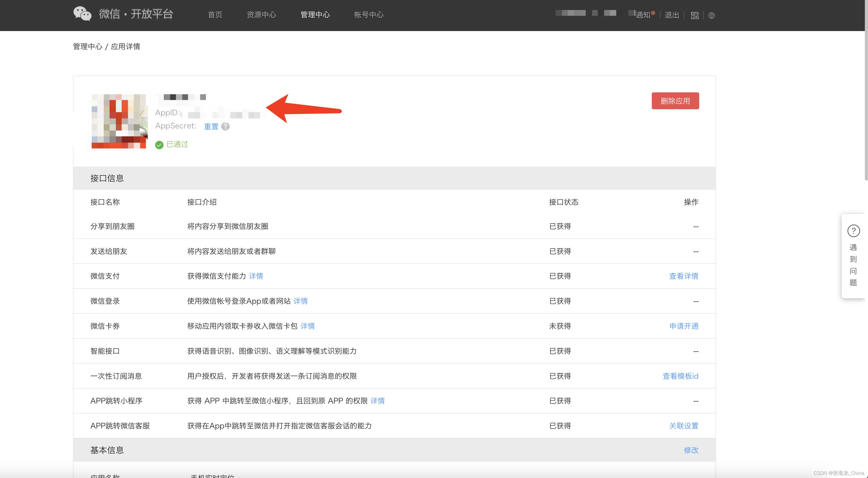This screenshot has width=868, height=478.
Task: Click the 遇到问题 help circle icon
Action: [x=854, y=231]
